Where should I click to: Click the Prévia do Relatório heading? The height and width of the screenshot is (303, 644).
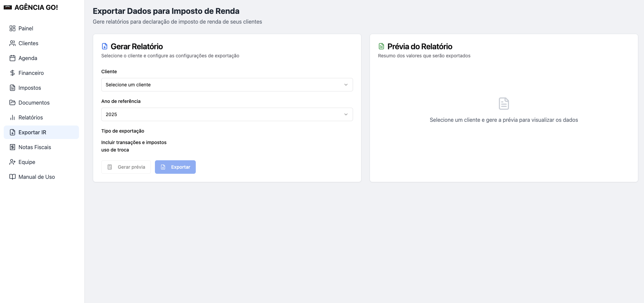(x=420, y=46)
